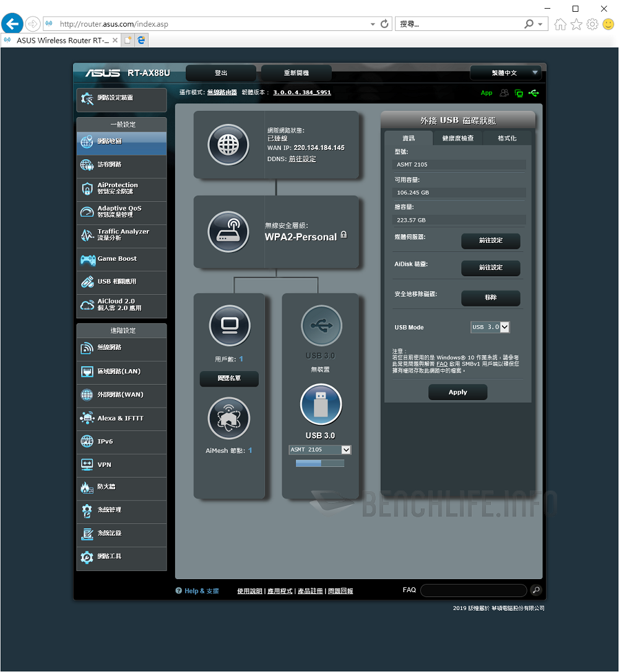Click the FAQ search magnifier icon
Viewport: 619px width, 672px height.
point(536,591)
